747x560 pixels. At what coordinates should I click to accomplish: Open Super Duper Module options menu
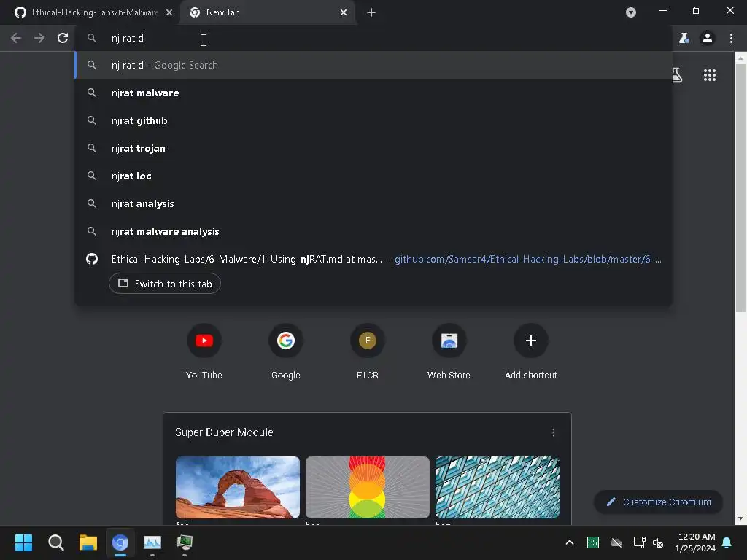click(x=554, y=432)
